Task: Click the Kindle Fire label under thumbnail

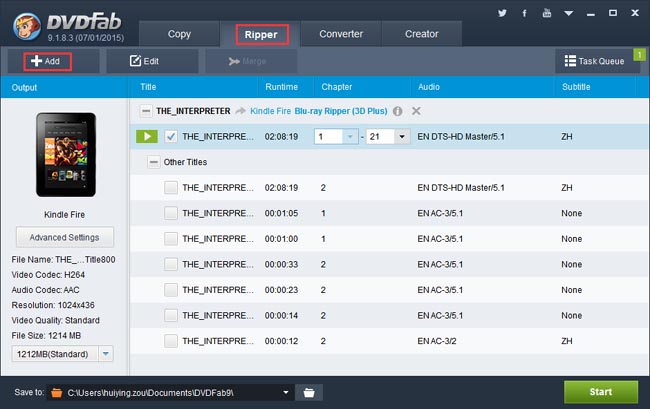Action: click(x=65, y=215)
